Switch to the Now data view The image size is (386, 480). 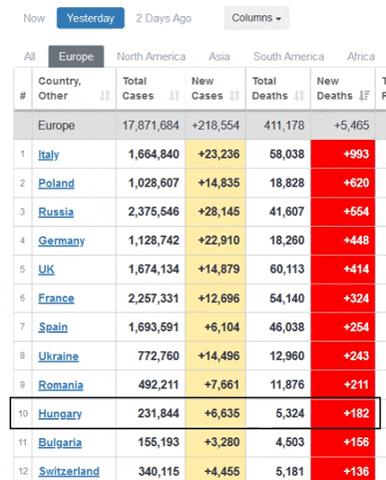34,18
